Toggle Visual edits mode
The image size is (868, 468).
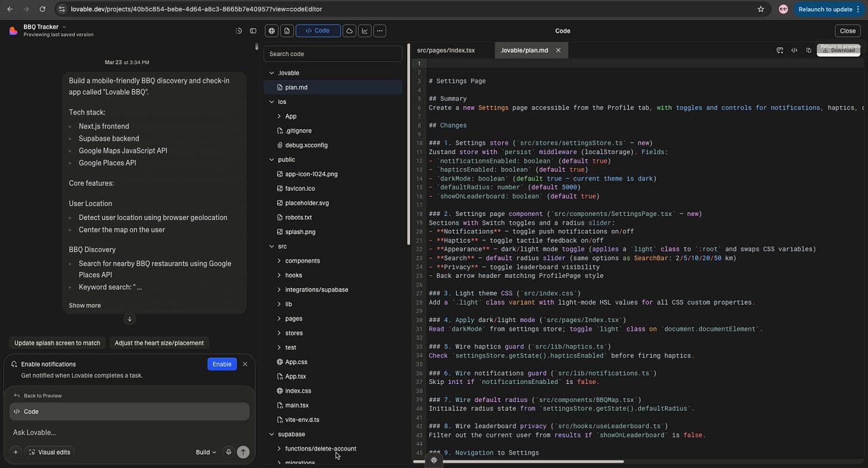click(49, 452)
